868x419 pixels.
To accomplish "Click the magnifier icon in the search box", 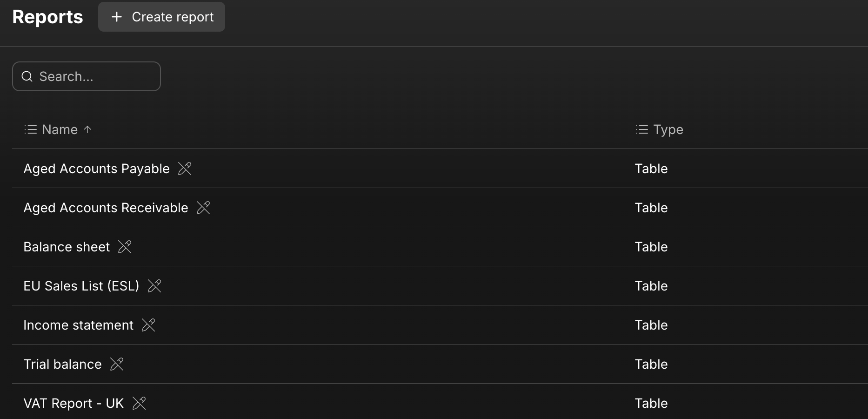I will (x=27, y=76).
